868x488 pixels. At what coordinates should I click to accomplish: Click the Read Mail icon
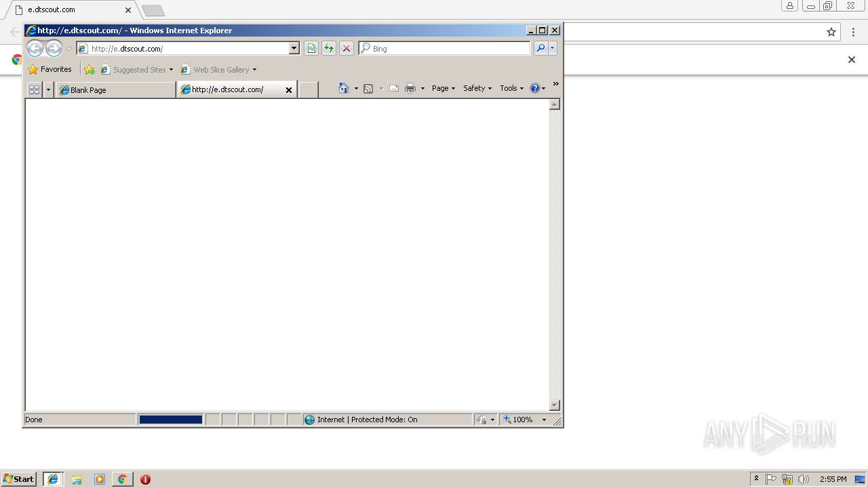pyautogui.click(x=394, y=88)
